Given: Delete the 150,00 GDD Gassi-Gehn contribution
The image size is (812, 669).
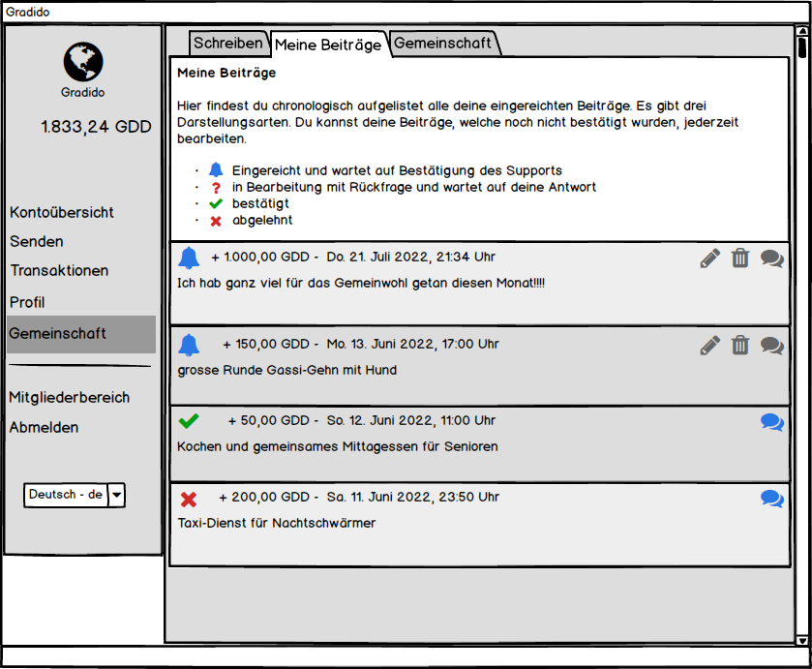Looking at the screenshot, I should coord(740,345).
